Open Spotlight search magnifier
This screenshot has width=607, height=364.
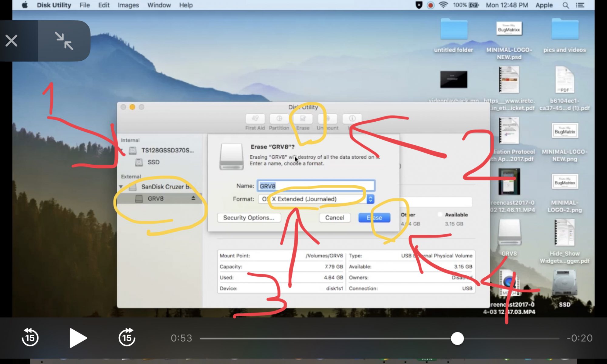coord(565,5)
